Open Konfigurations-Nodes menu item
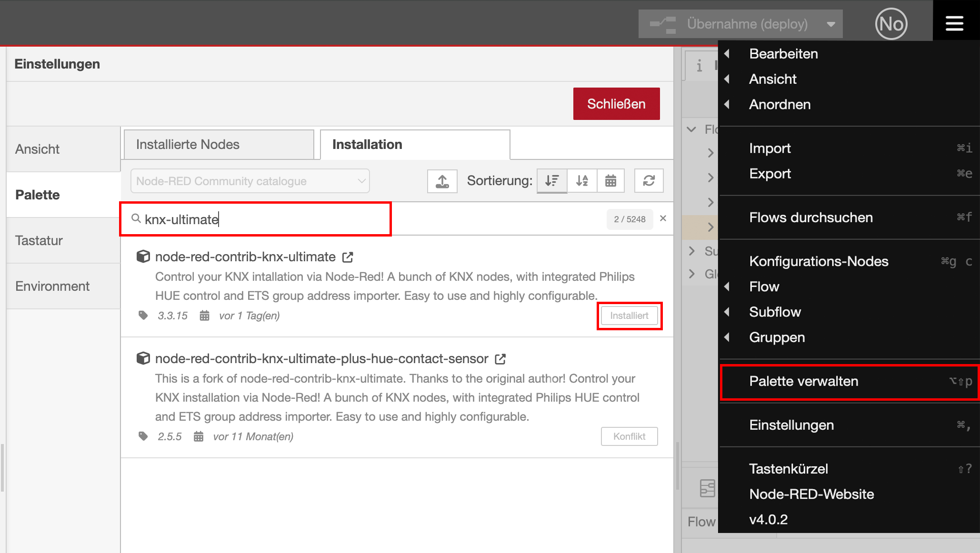Image resolution: width=980 pixels, height=553 pixels. pos(849,261)
